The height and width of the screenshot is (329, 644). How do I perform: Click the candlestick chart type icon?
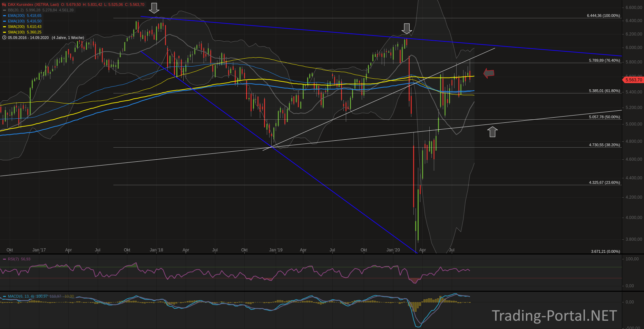coord(4,4)
